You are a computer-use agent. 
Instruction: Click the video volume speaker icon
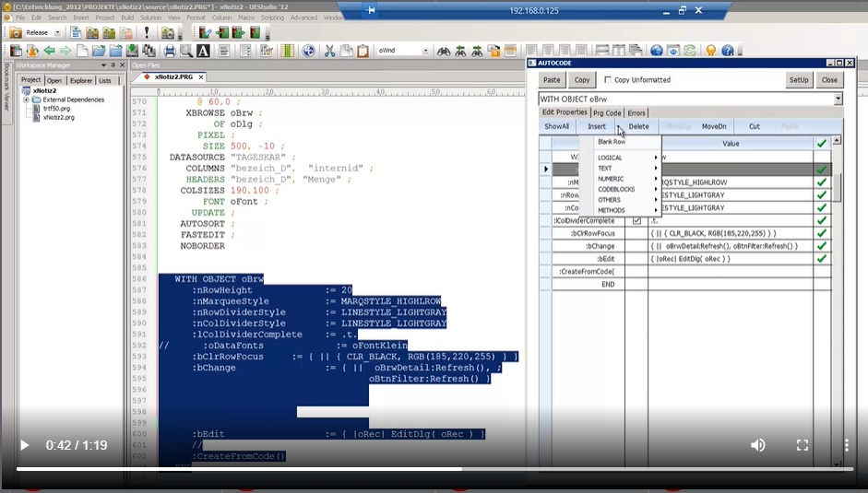(758, 445)
